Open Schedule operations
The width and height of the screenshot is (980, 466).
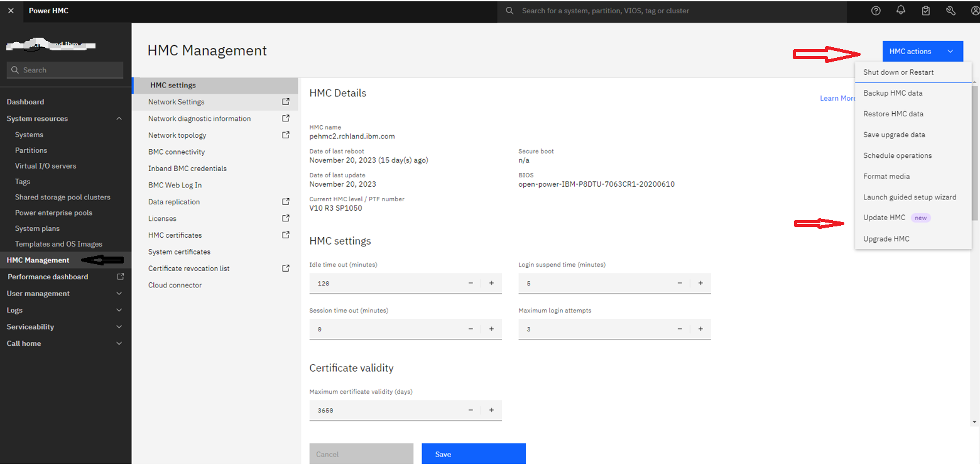point(913,155)
